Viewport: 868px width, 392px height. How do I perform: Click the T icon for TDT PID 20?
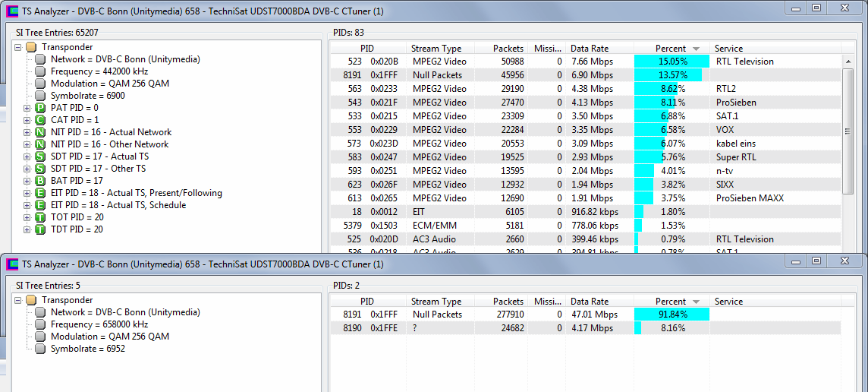pos(40,229)
